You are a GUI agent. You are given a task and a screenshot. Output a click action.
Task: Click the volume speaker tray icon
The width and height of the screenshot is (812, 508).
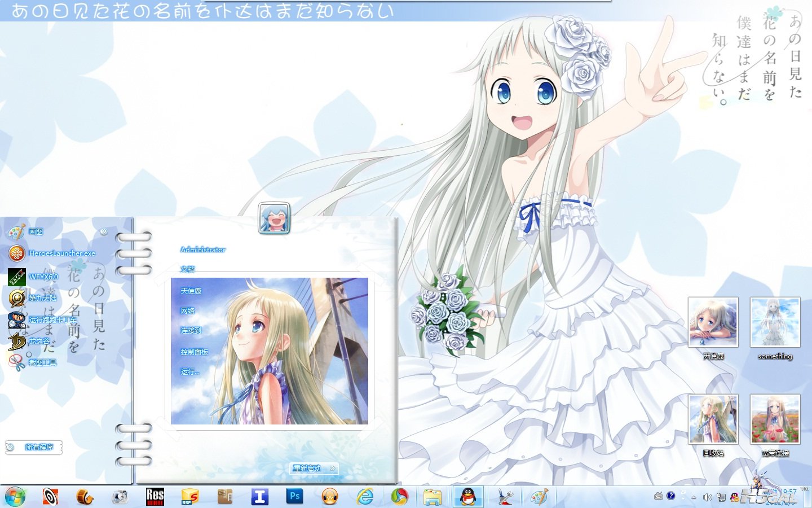point(707,497)
